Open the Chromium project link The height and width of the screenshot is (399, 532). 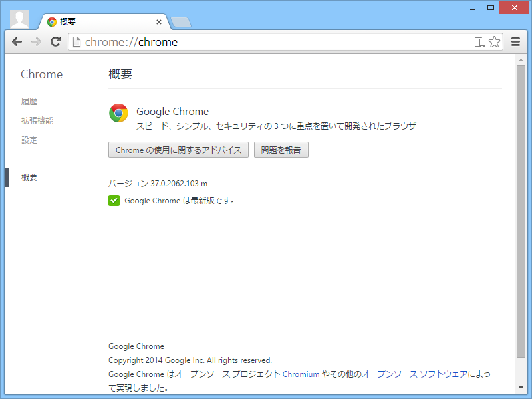(301, 374)
